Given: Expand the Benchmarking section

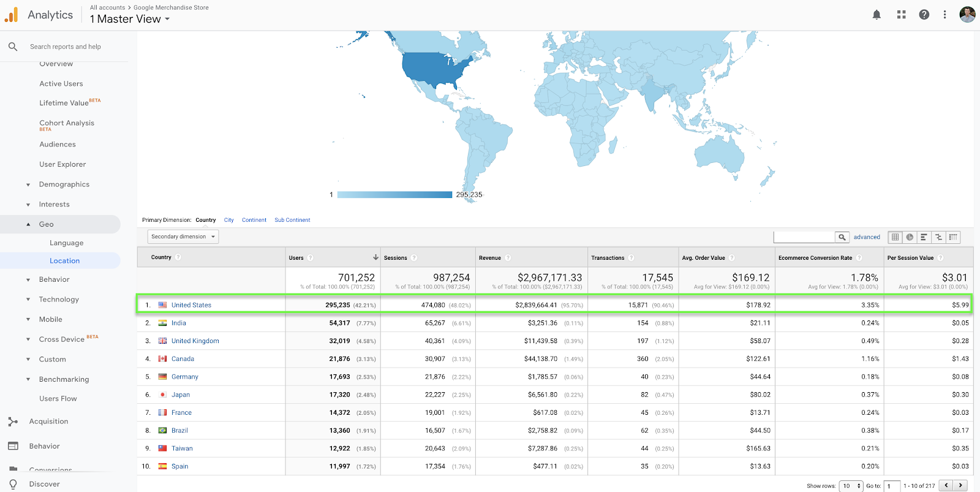Looking at the screenshot, I should click(x=28, y=379).
